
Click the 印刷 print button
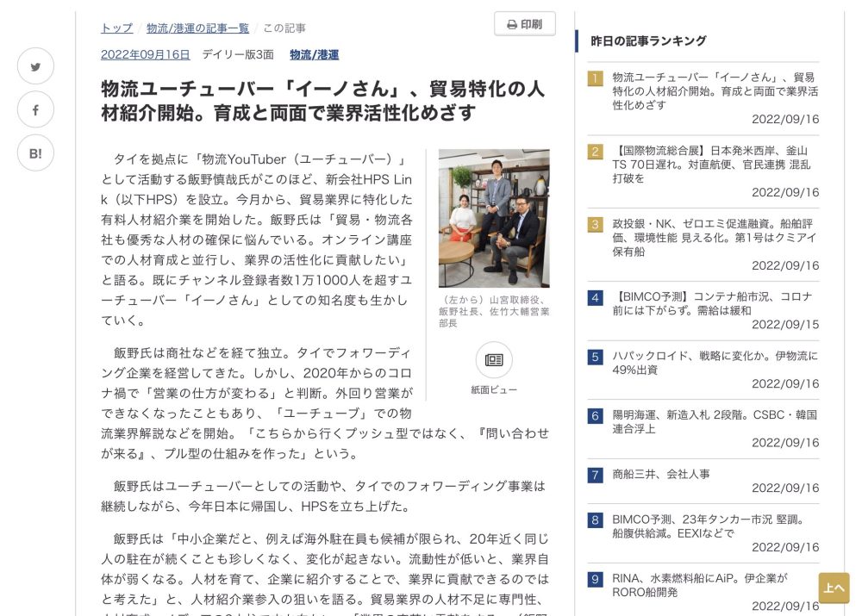tap(524, 24)
